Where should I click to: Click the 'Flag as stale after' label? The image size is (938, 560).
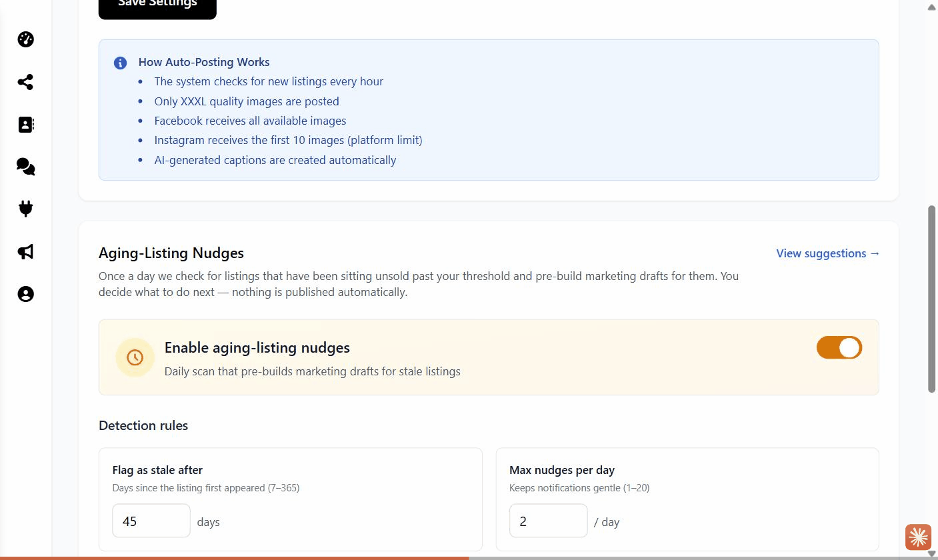coord(157,470)
